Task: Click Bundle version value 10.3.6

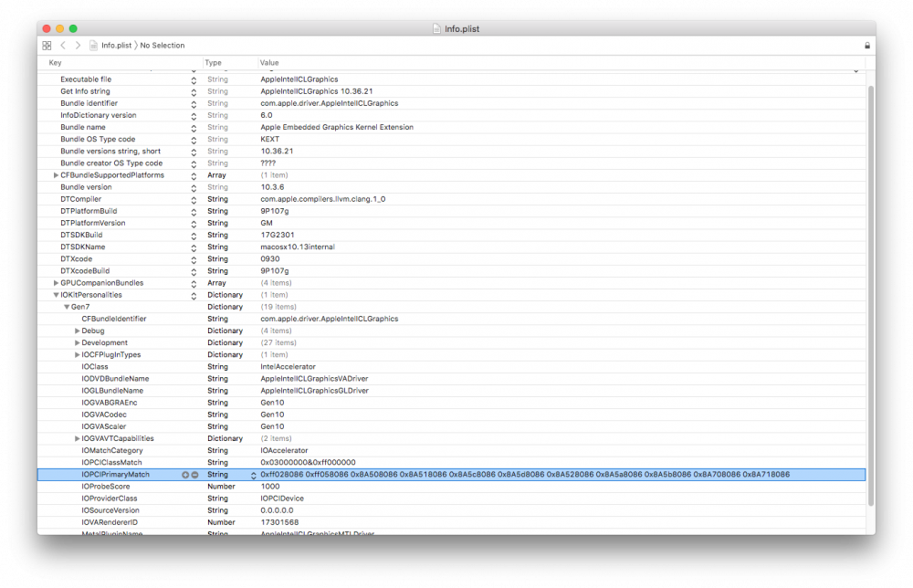Action: point(272,187)
